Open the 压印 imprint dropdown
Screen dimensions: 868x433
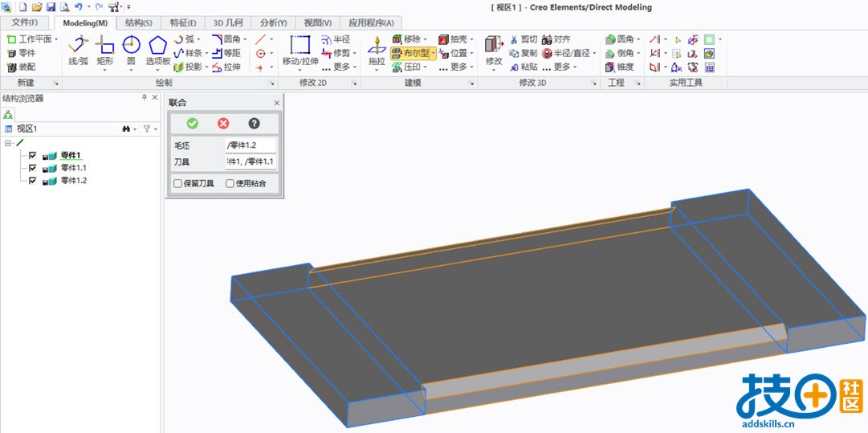[425, 67]
